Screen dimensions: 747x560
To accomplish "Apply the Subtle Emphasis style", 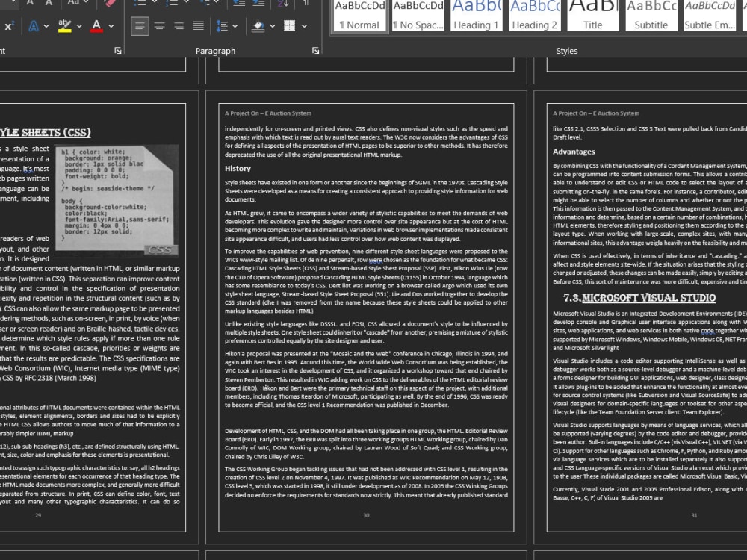I will coord(710,16).
